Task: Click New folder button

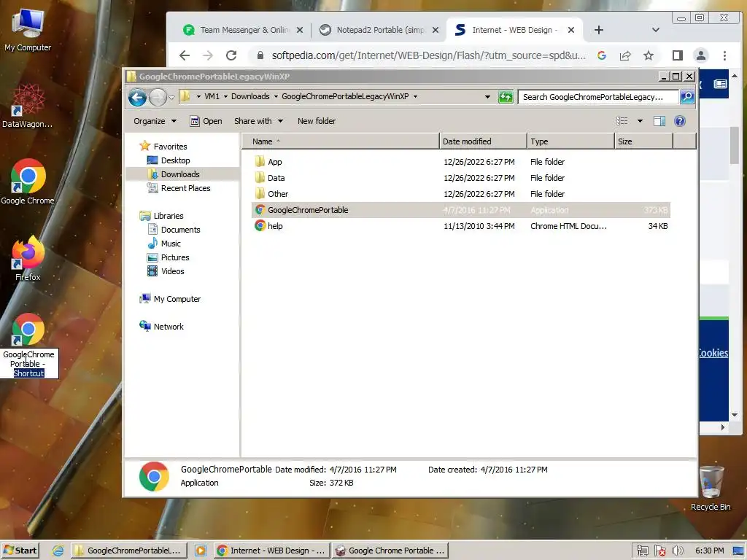Action: [317, 121]
